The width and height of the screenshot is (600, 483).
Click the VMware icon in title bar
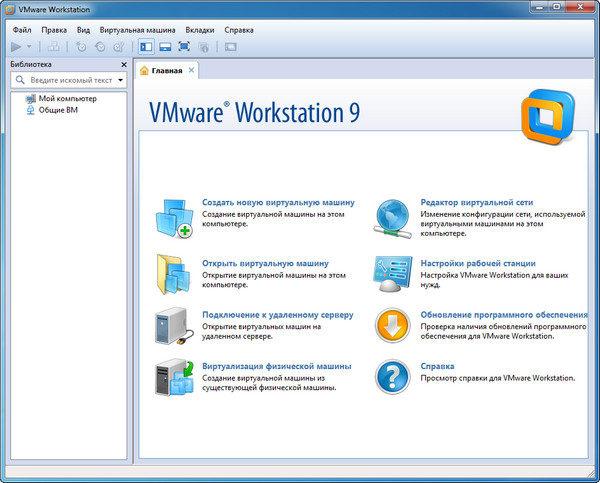(10, 10)
